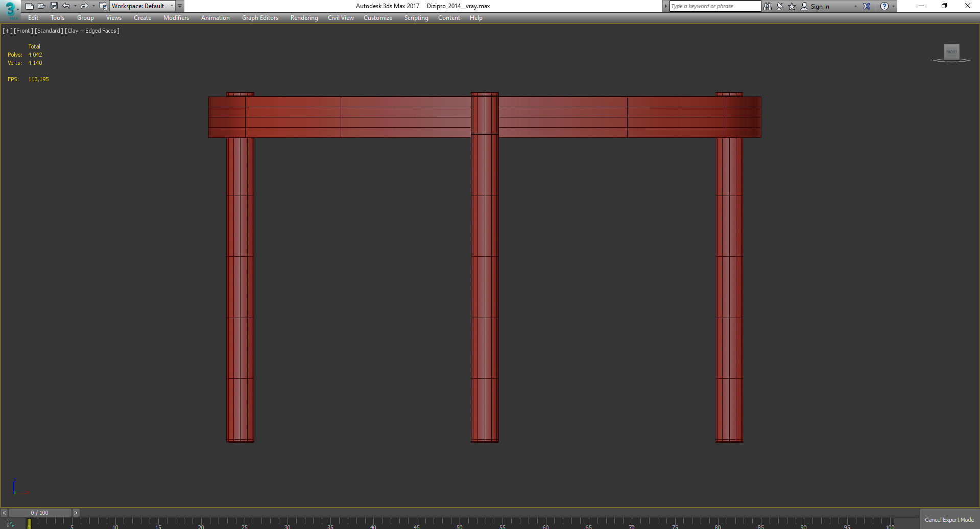Click the Open File folder icon
The height and width of the screenshot is (529, 980).
[41, 6]
